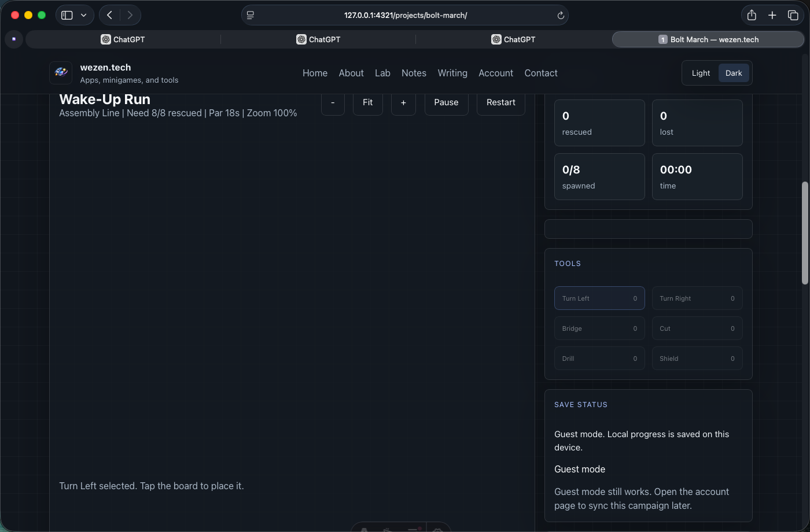Click the page vertical scrollbar
The height and width of the screenshot is (532, 810).
tap(804, 232)
